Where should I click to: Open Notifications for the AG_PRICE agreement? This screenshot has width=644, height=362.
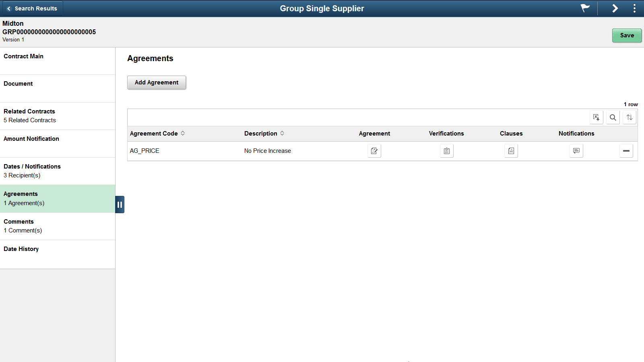point(576,151)
